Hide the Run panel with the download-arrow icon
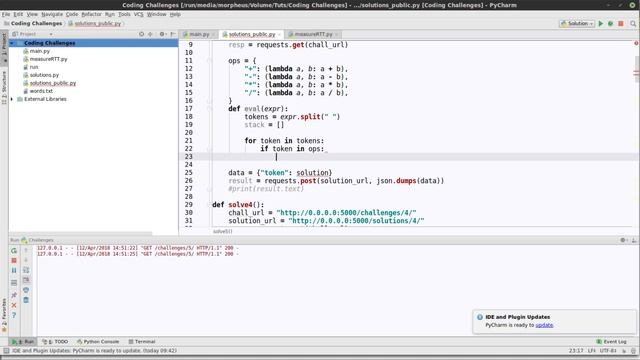The height and width of the screenshot is (360, 640). pyautogui.click(x=634, y=240)
